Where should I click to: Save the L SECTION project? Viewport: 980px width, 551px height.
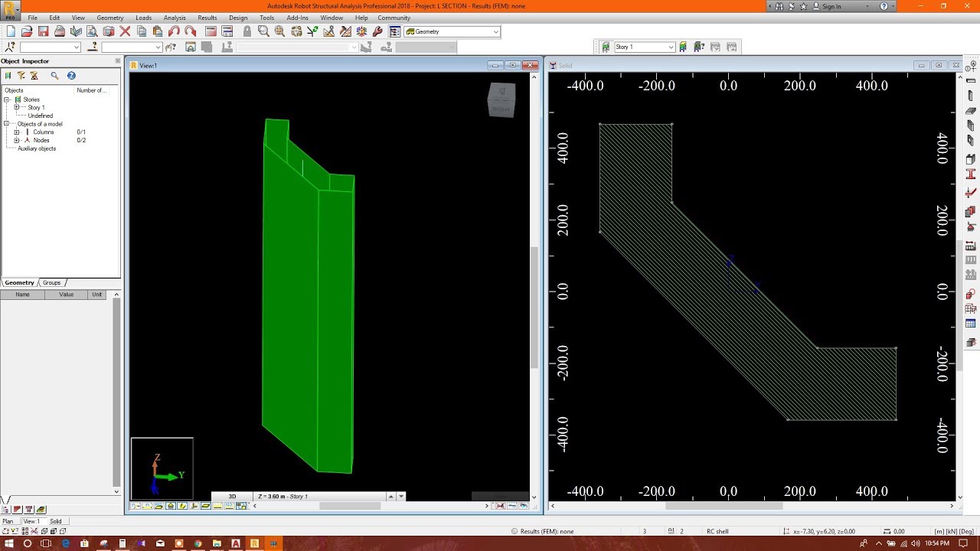tap(43, 31)
